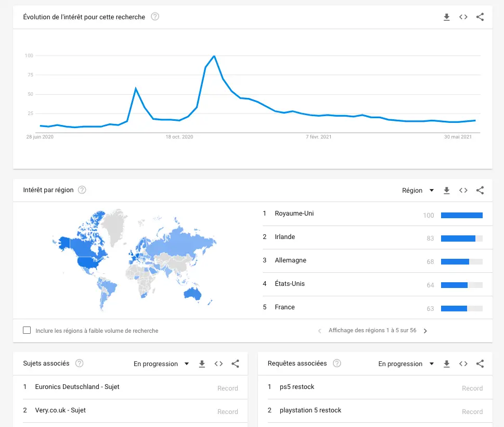The height and width of the screenshot is (427, 504).
Task: Expand En progression dropdown in Sujets associés
Action: point(161,364)
